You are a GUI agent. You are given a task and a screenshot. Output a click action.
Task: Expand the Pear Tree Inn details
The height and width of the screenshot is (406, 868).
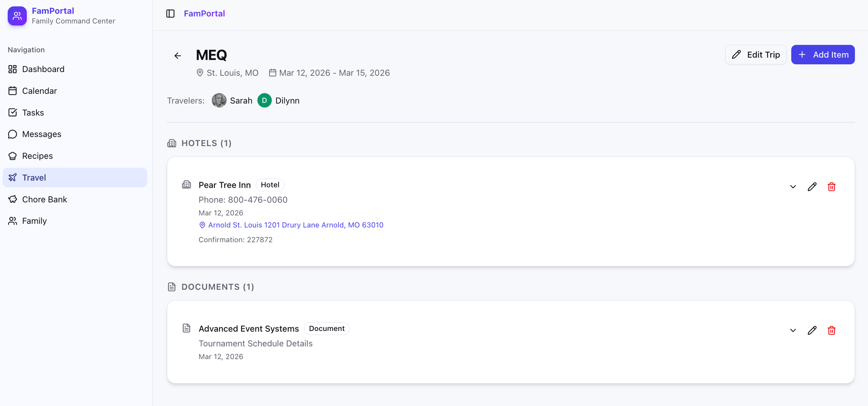click(792, 187)
